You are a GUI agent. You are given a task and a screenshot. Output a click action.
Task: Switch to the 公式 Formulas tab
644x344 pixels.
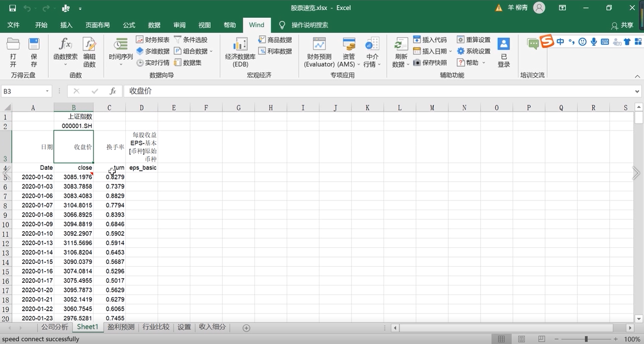[x=129, y=25]
